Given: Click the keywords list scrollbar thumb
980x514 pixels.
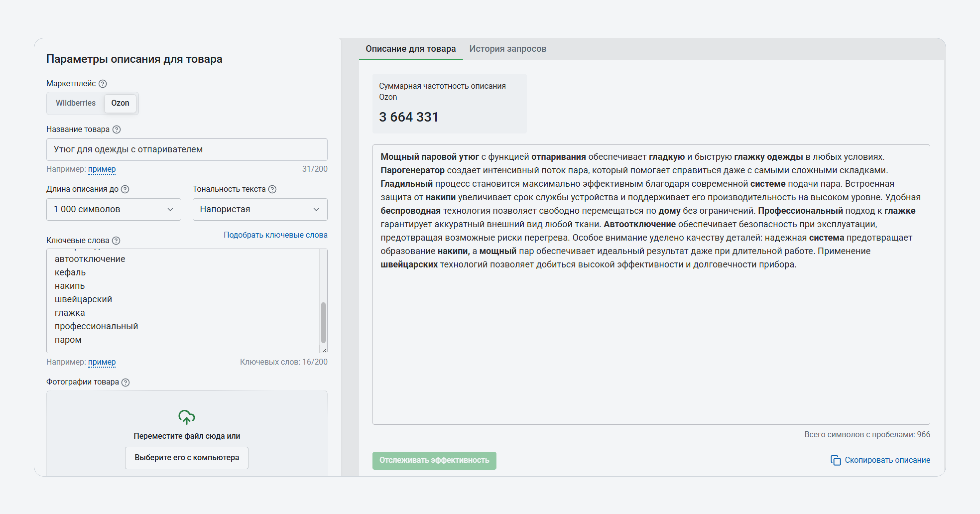Looking at the screenshot, I should [x=323, y=323].
